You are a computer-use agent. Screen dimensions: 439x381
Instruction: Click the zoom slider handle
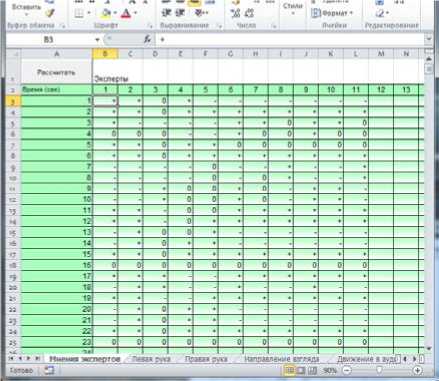click(379, 370)
